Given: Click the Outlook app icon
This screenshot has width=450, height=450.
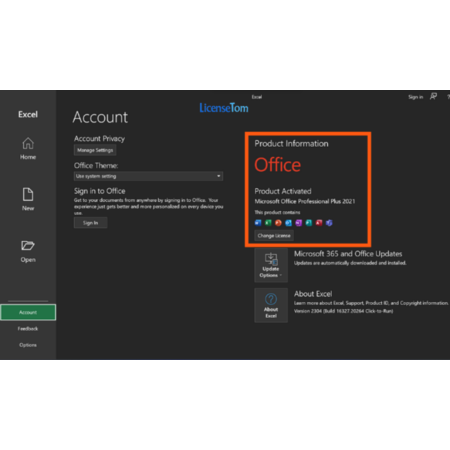Looking at the screenshot, I should coord(289,223).
